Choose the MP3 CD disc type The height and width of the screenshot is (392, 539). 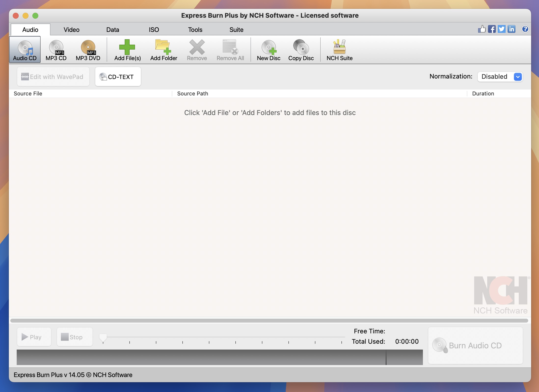pyautogui.click(x=56, y=50)
